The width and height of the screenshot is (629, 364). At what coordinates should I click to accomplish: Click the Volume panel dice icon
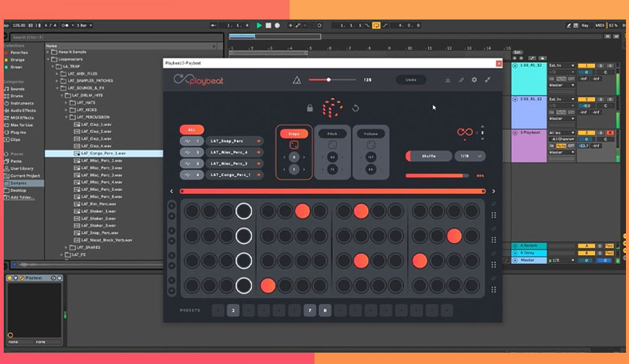point(371,144)
